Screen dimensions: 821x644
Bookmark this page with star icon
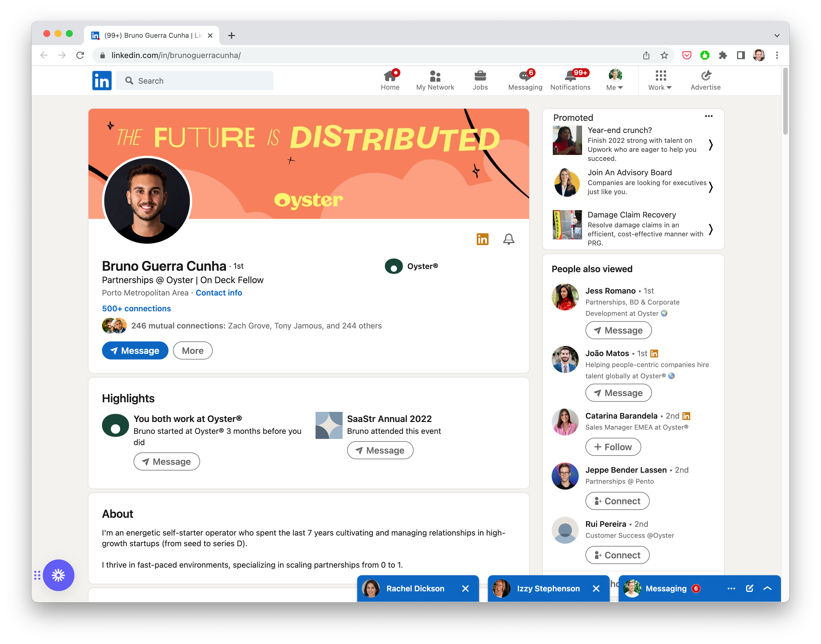pos(664,55)
